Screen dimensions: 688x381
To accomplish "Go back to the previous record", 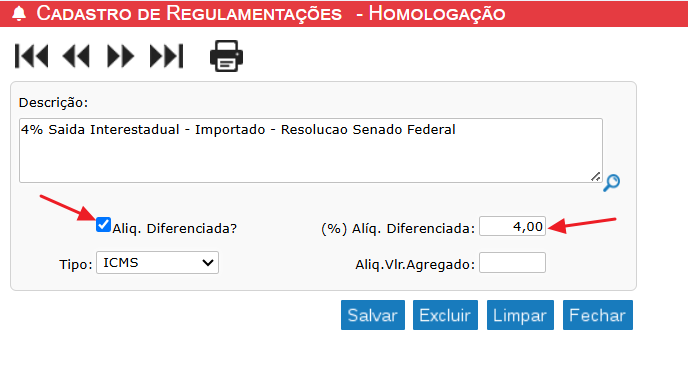I will 76,56.
